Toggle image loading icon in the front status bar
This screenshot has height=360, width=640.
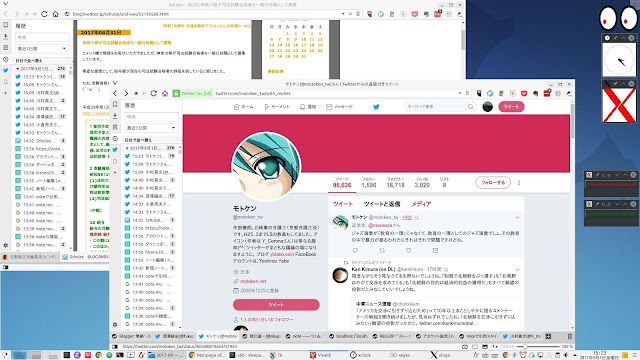coord(485,347)
